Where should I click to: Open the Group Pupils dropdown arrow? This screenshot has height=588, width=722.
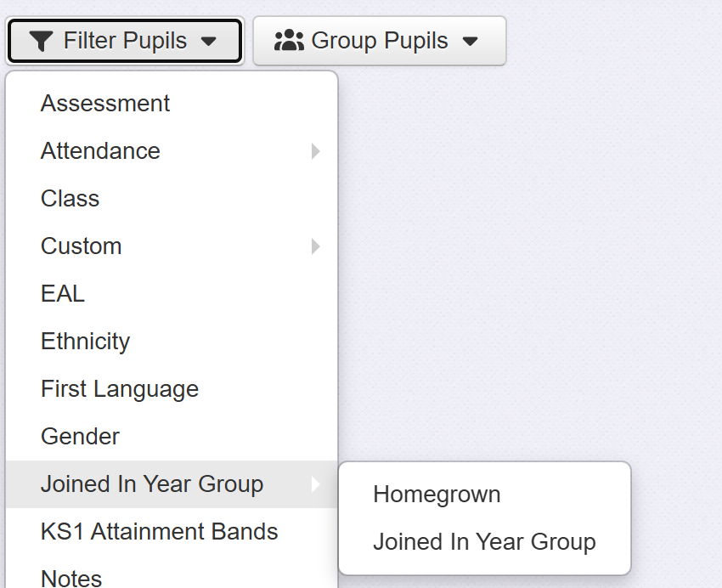(x=471, y=41)
